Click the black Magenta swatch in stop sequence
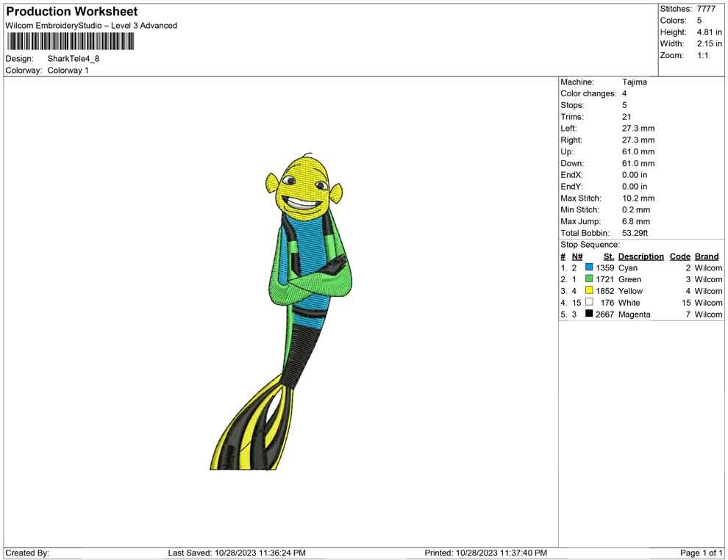The image size is (728, 560). (589, 314)
